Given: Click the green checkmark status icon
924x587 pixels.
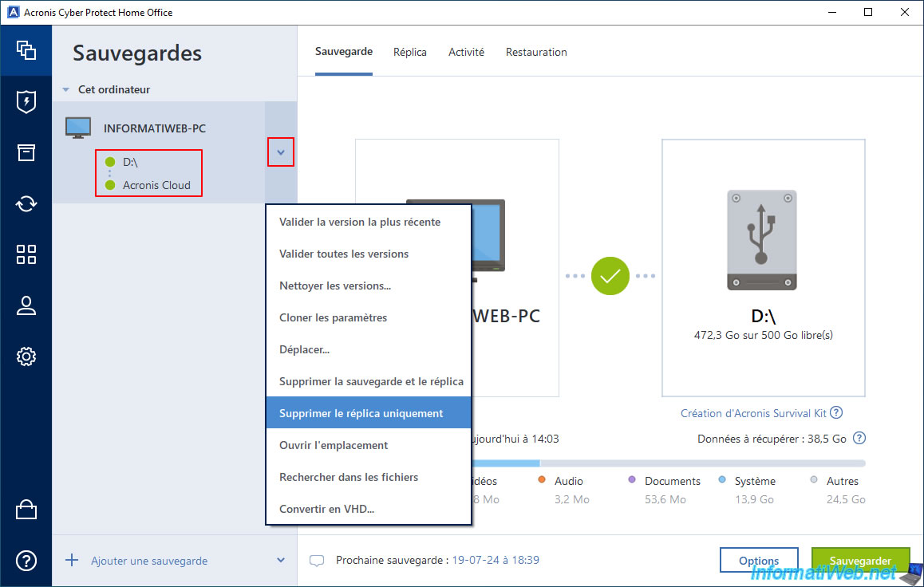Looking at the screenshot, I should tap(610, 275).
